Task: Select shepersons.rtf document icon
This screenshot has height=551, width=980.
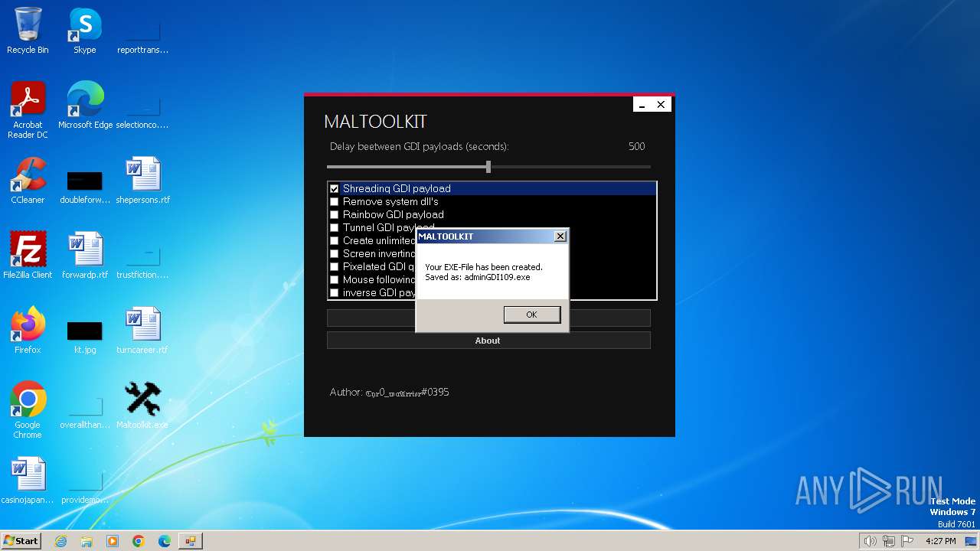Action: (142, 181)
